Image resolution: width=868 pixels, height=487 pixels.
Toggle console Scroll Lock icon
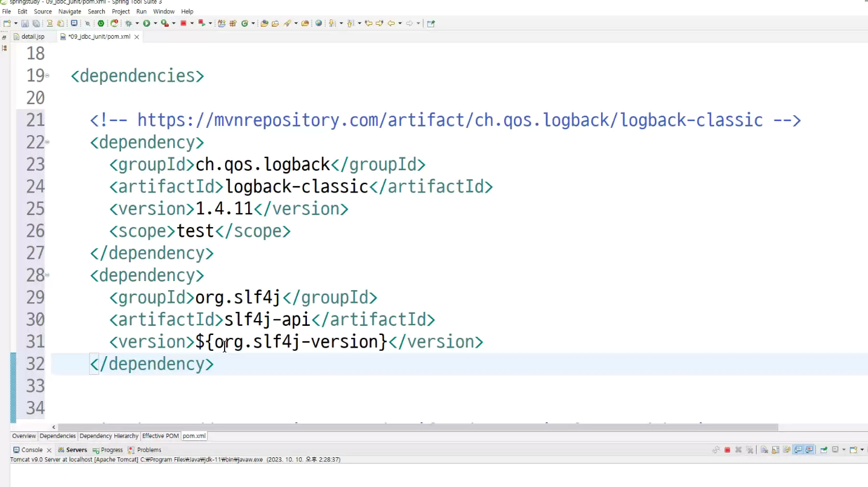(775, 450)
